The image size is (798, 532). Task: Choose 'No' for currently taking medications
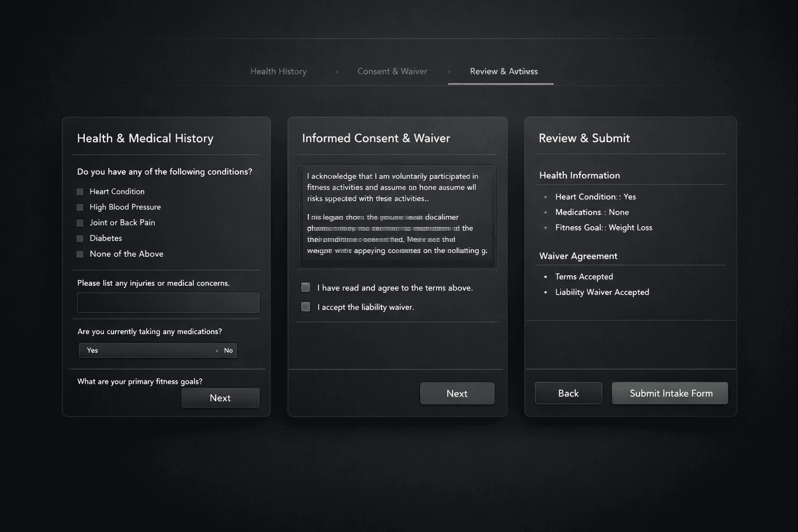[x=228, y=350]
